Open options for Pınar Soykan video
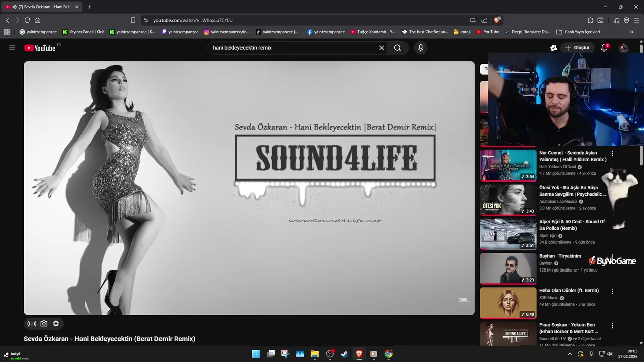 [x=612, y=326]
